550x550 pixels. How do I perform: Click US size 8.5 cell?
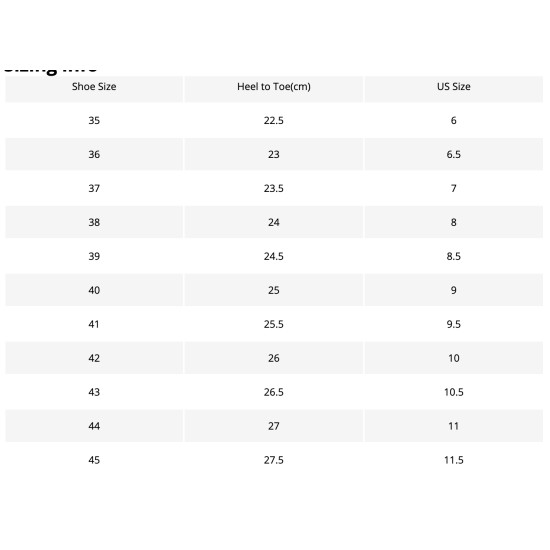point(454,256)
